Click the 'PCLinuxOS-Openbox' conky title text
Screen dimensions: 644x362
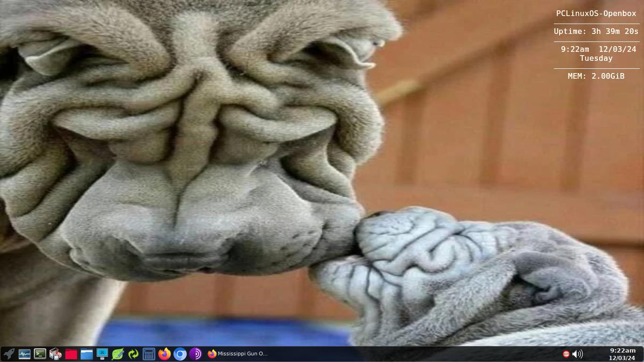click(596, 14)
